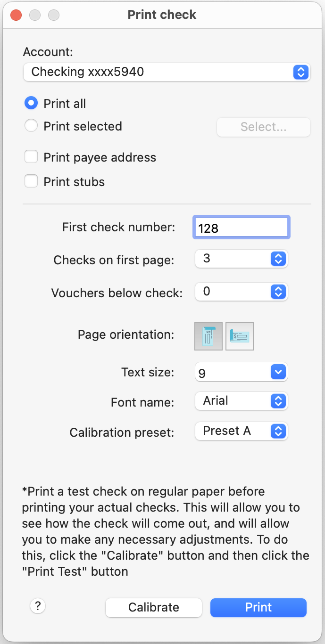Select portrait page orientation icon
The height and width of the screenshot is (644, 325).
pyautogui.click(x=208, y=336)
